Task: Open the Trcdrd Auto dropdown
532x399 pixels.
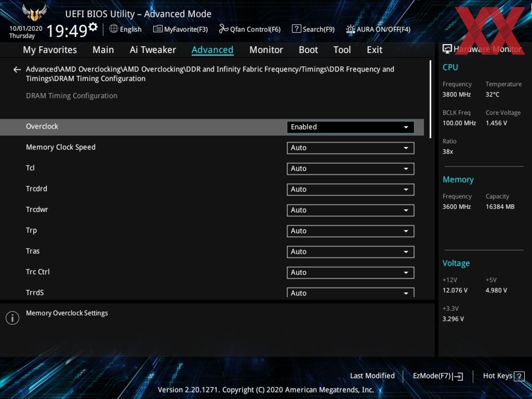Action: tap(350, 189)
